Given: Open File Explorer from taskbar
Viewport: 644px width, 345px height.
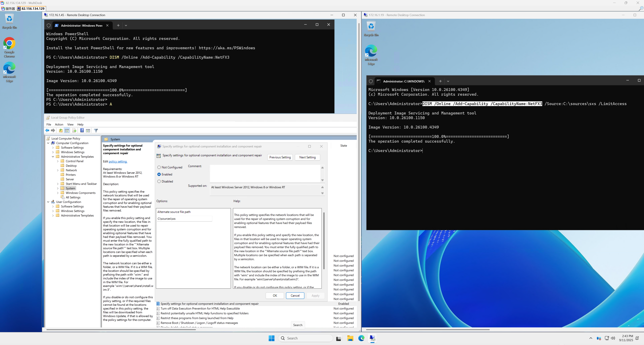Looking at the screenshot, I should click(x=350, y=338).
